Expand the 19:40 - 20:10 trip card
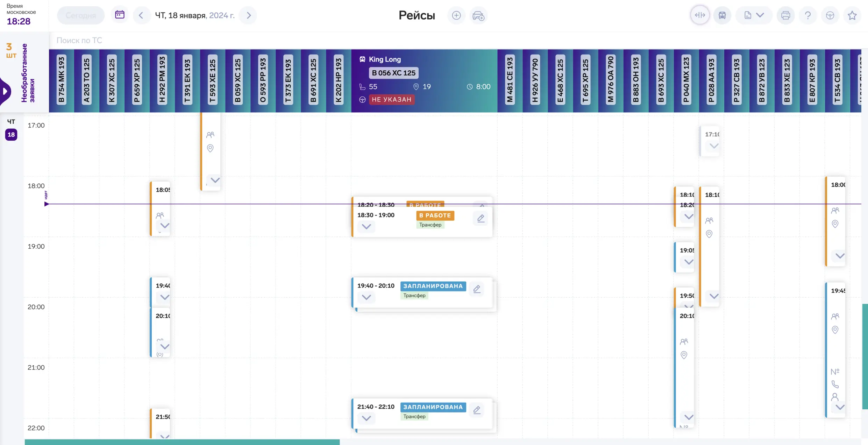 click(366, 297)
